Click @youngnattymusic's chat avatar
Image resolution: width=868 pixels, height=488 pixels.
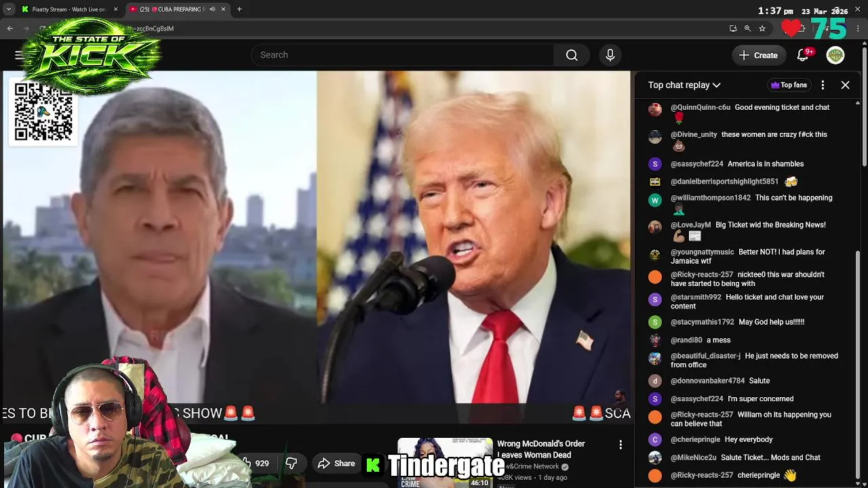655,254
